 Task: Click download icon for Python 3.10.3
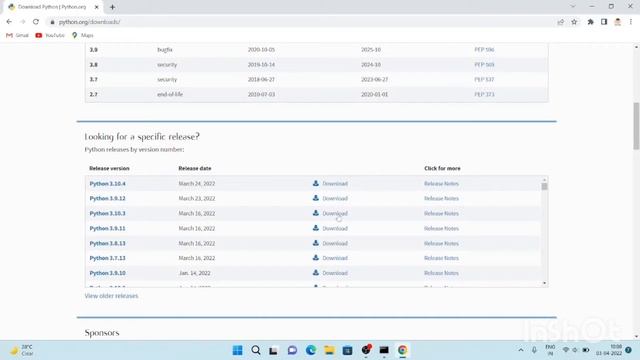coord(316,213)
